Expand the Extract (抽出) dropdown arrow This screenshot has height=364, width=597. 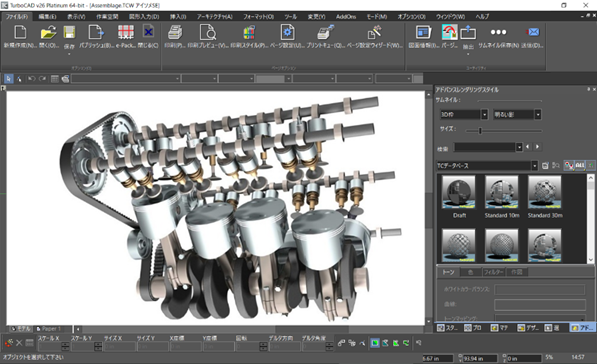point(468,54)
